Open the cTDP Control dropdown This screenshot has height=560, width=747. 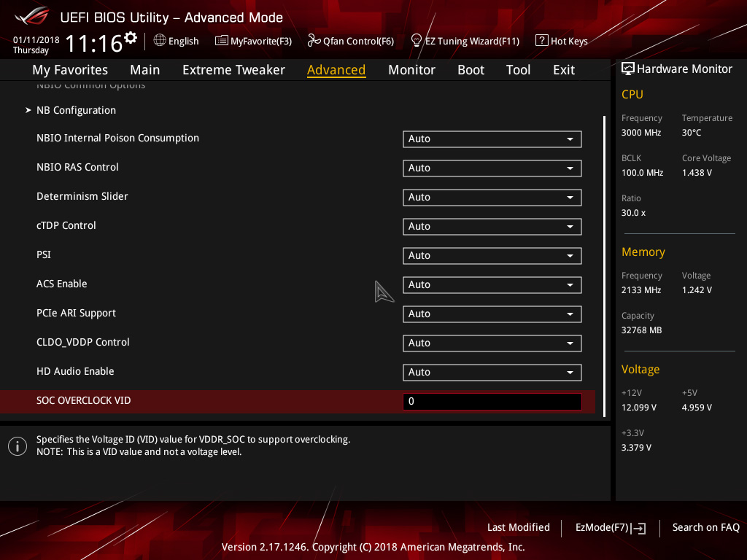point(492,227)
